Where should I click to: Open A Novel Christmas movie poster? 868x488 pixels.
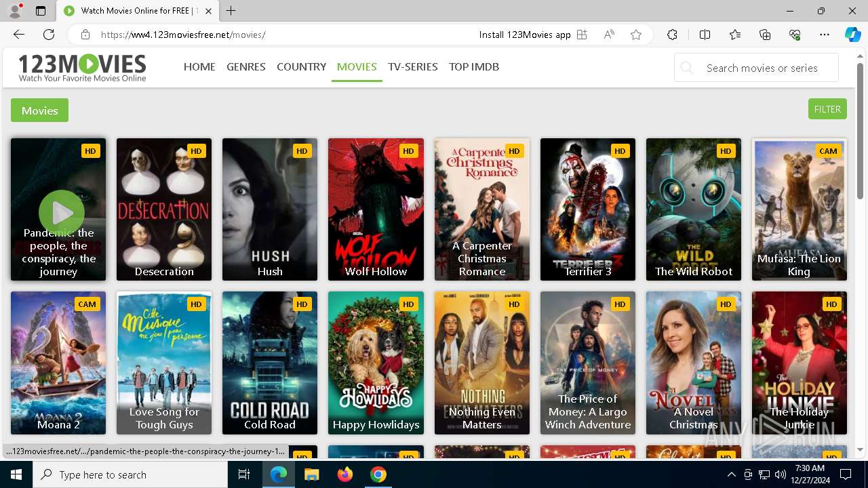coord(694,363)
